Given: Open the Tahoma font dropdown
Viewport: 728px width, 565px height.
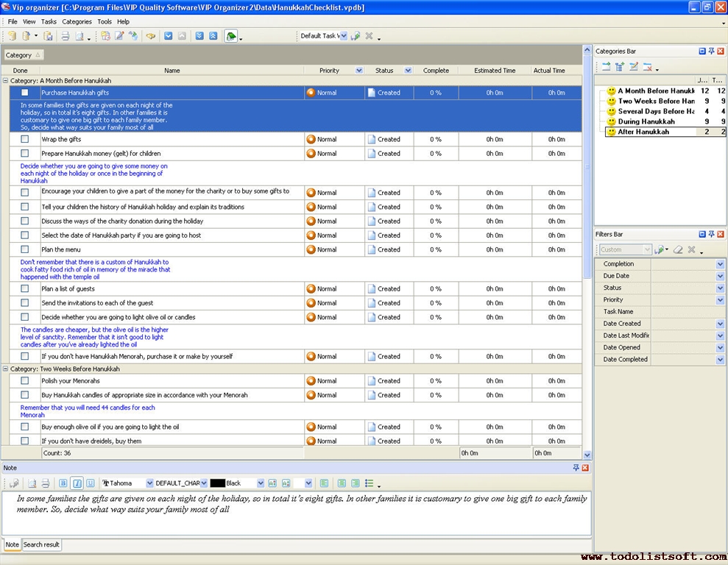Looking at the screenshot, I should pyautogui.click(x=150, y=483).
